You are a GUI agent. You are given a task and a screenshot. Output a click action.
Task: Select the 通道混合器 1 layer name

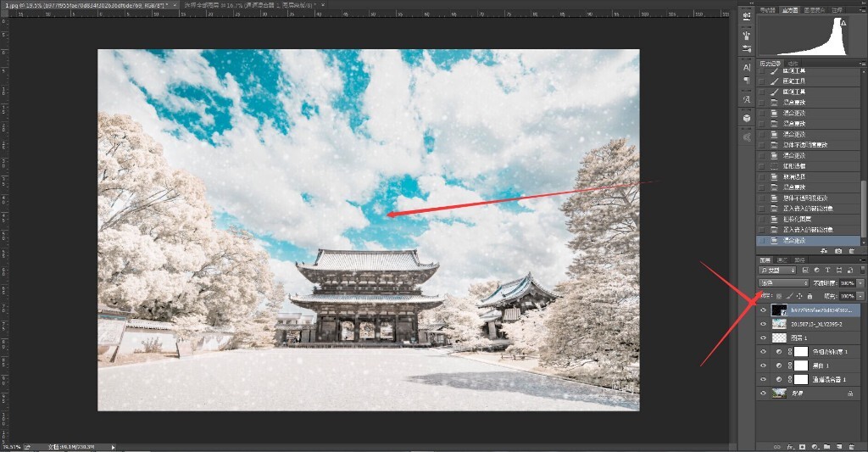(x=829, y=379)
